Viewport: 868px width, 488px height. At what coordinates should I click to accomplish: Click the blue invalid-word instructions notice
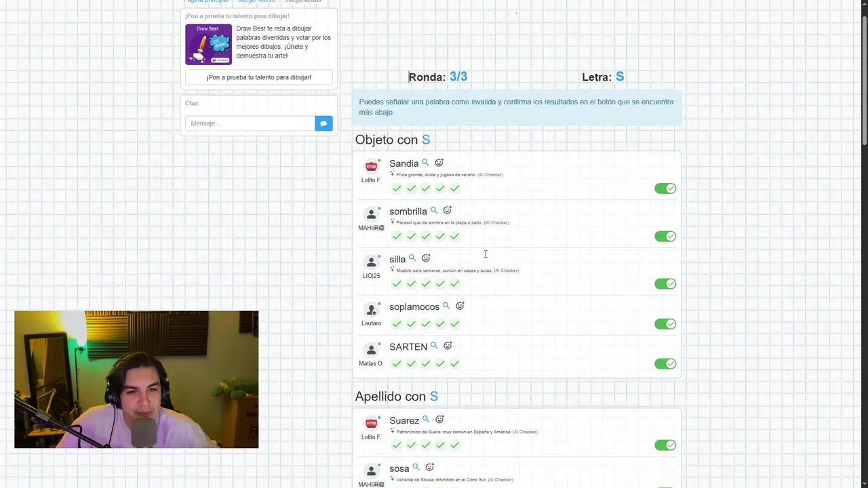517,107
